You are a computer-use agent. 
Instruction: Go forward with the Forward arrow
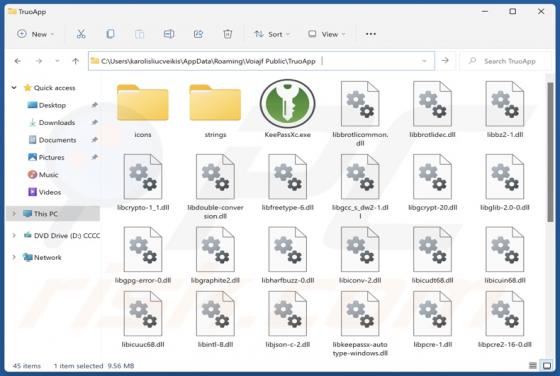(x=39, y=61)
